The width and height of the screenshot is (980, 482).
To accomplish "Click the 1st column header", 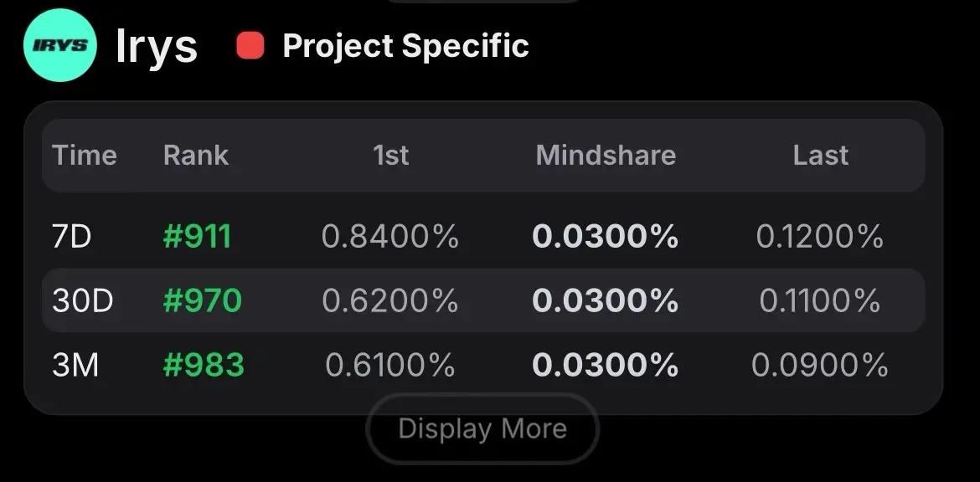I will pos(390,155).
